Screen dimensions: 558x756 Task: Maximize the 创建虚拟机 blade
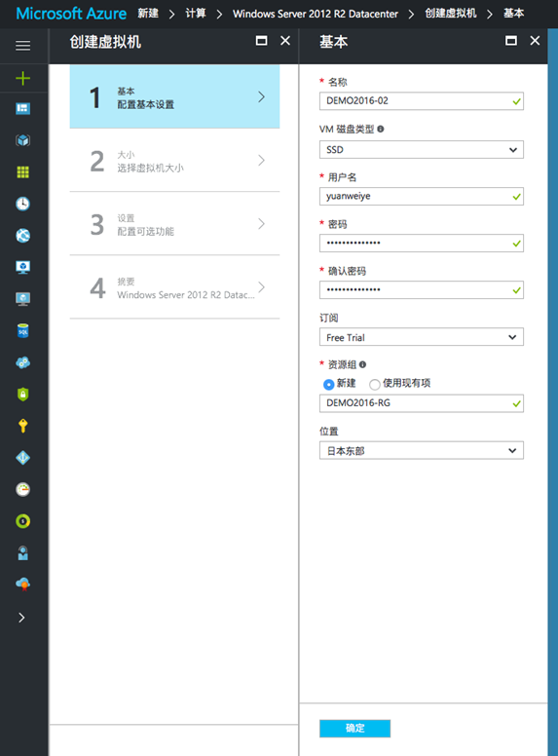click(x=261, y=41)
